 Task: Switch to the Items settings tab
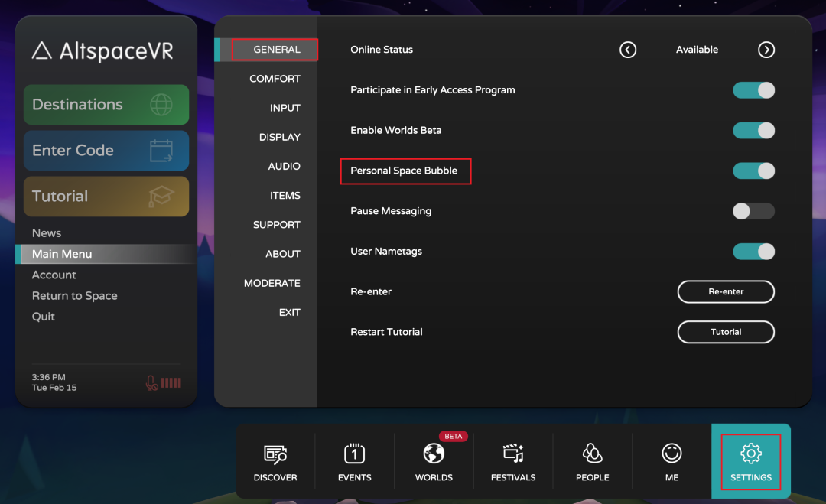point(285,195)
